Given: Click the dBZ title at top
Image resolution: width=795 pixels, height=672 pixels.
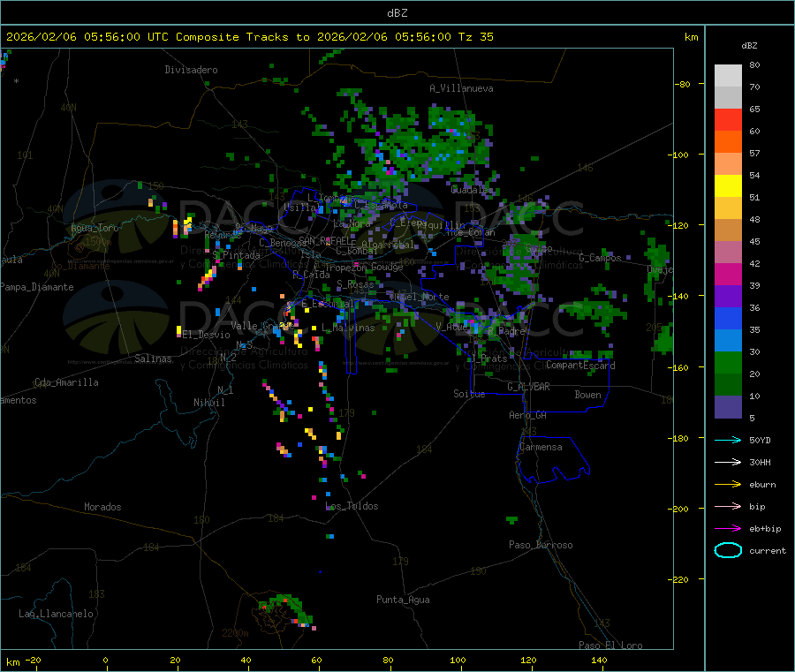Looking at the screenshot, I should coord(397,13).
